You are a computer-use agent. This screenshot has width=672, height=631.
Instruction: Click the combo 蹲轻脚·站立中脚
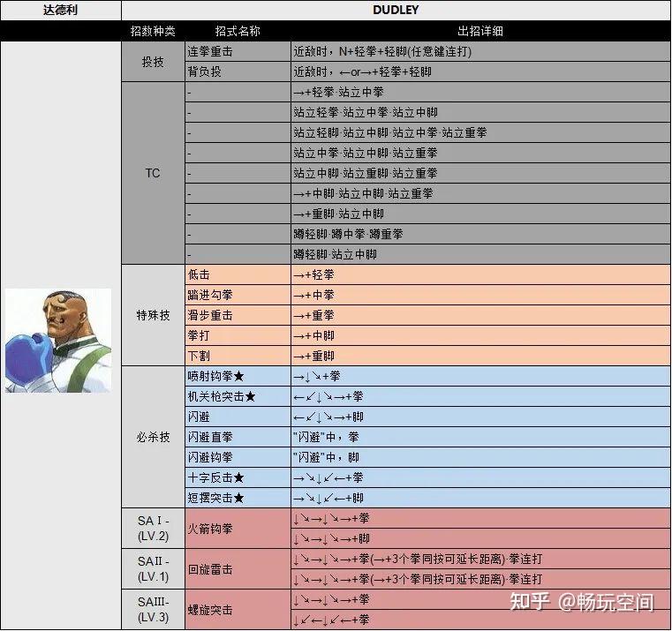[335, 254]
